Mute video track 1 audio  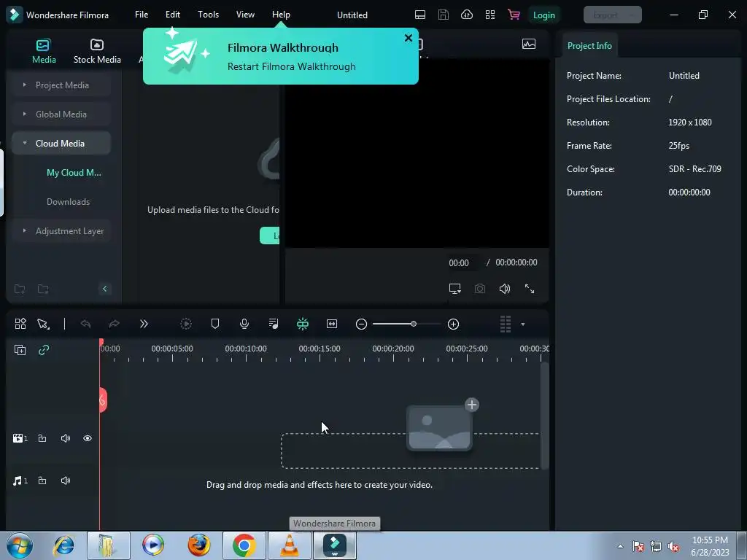point(66,438)
